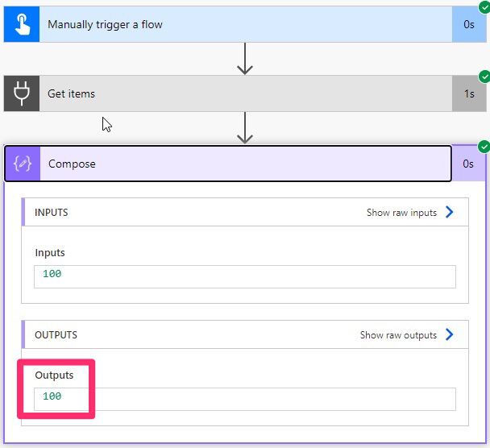
Task: Click the chevron next to Show raw inputs
Action: tap(450, 213)
